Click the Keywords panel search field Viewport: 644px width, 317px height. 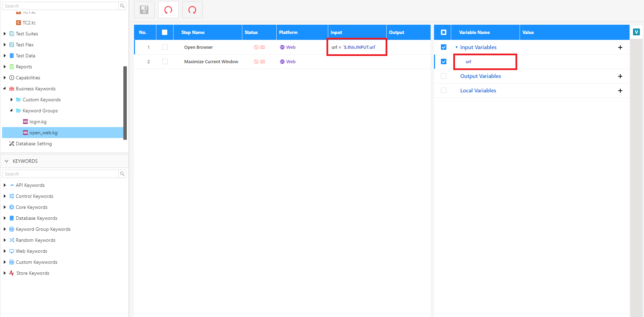tap(60, 174)
